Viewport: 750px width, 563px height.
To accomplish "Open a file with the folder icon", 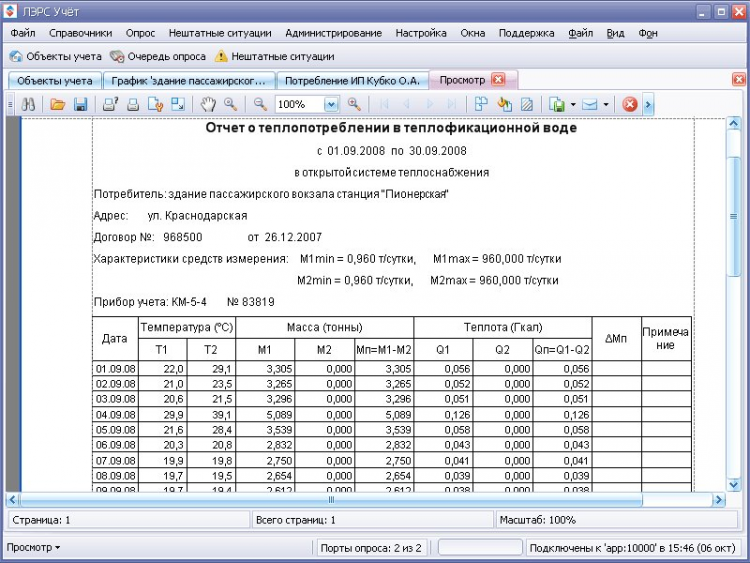I will (x=58, y=104).
